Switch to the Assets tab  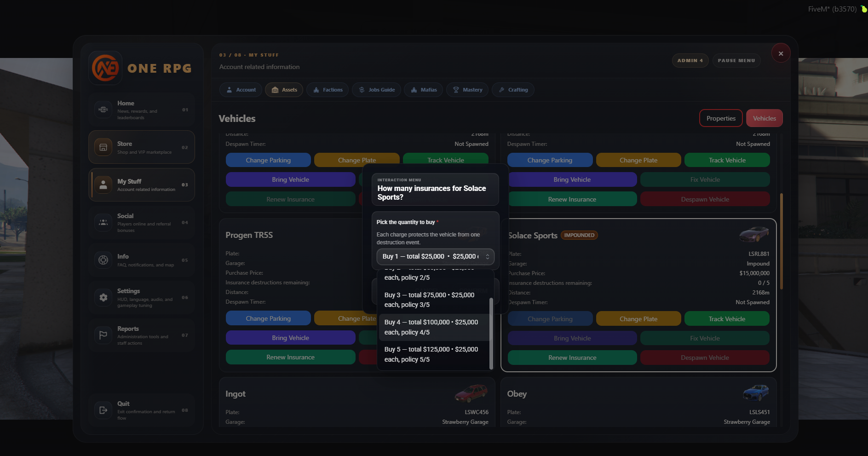click(x=284, y=90)
